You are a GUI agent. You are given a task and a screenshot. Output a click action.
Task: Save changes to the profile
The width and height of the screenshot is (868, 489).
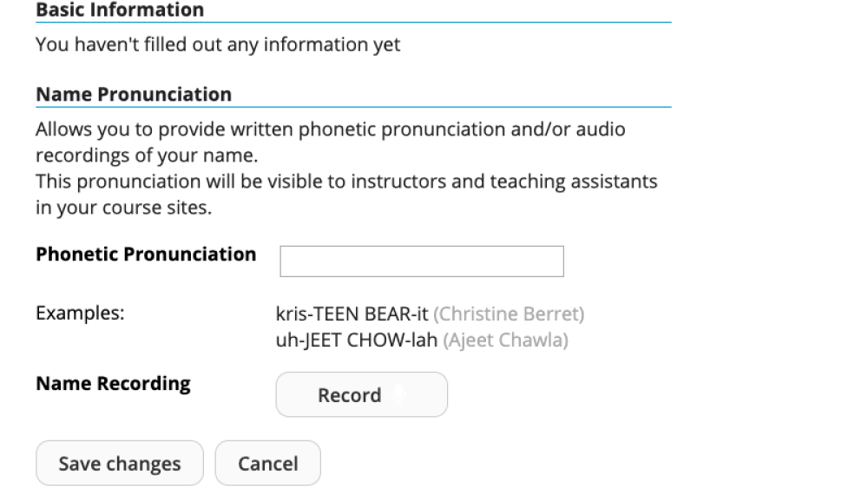(120, 463)
